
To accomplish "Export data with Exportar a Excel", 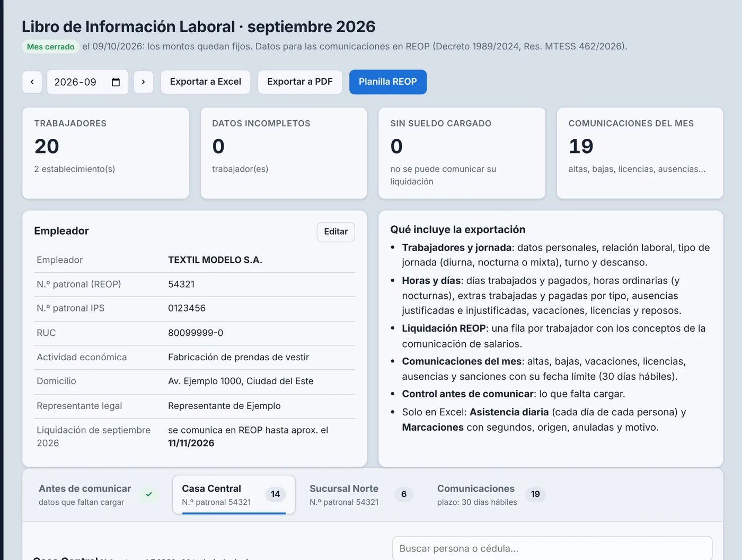I will tap(206, 82).
